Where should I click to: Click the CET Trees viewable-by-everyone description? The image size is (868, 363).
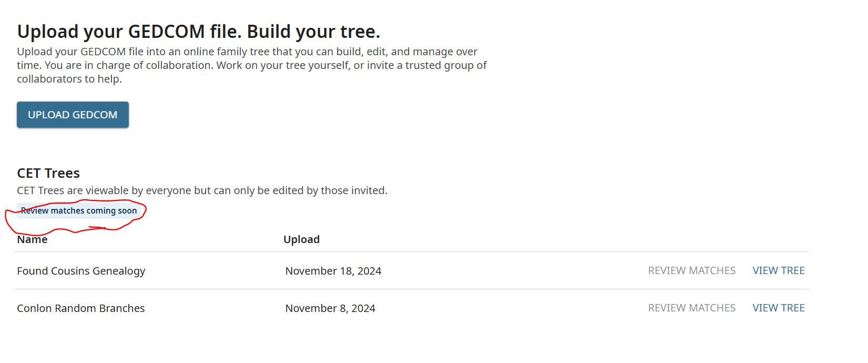click(x=202, y=190)
